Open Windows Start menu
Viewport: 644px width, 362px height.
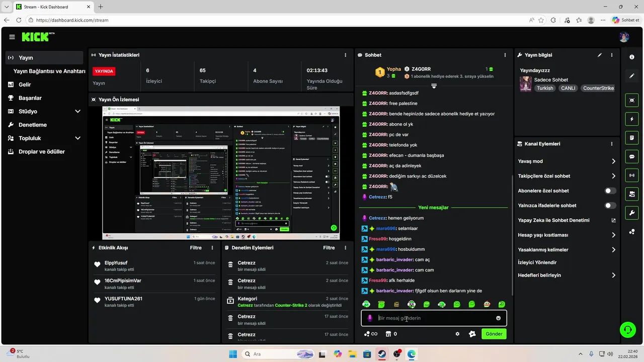233,354
